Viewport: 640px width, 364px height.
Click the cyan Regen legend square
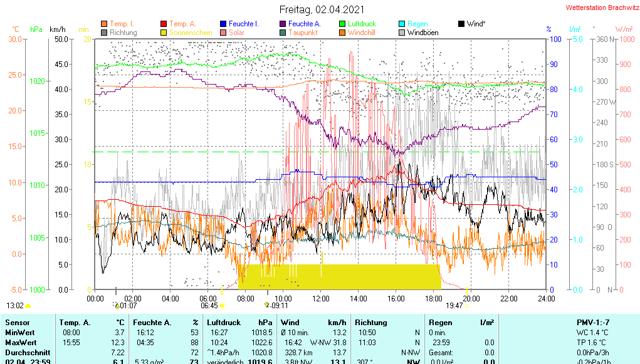click(x=402, y=24)
